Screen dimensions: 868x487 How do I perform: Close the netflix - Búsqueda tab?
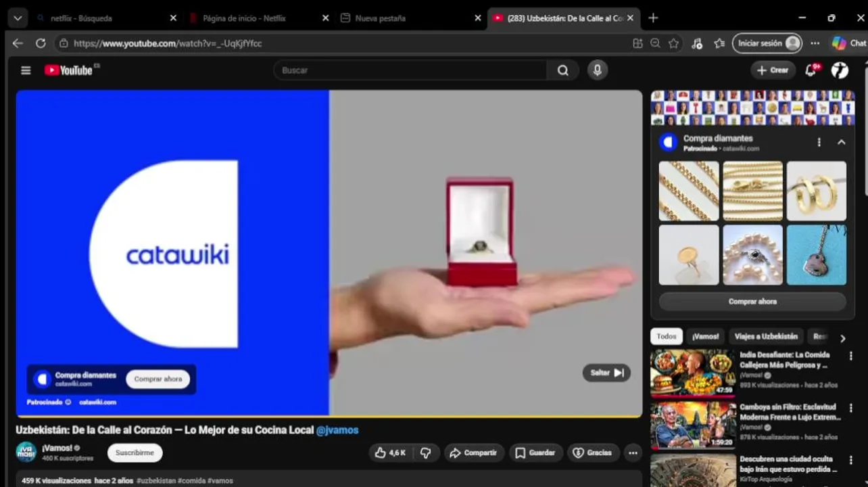tap(172, 18)
